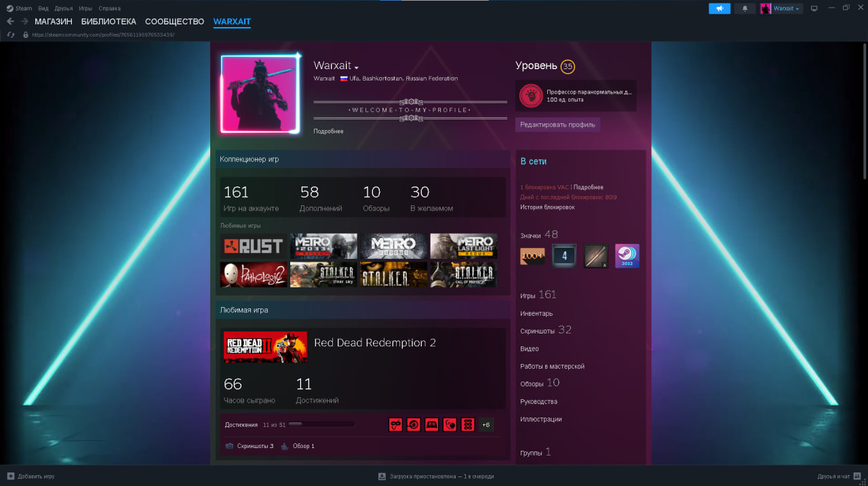Click the profile avatar image
Screen dimensions: 868x486
(x=260, y=94)
